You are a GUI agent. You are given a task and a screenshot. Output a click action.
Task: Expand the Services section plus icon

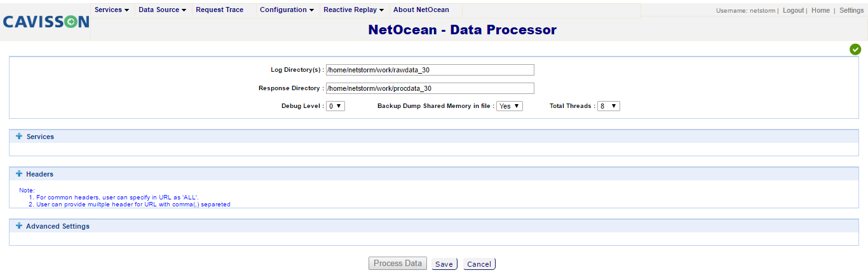[x=19, y=137]
